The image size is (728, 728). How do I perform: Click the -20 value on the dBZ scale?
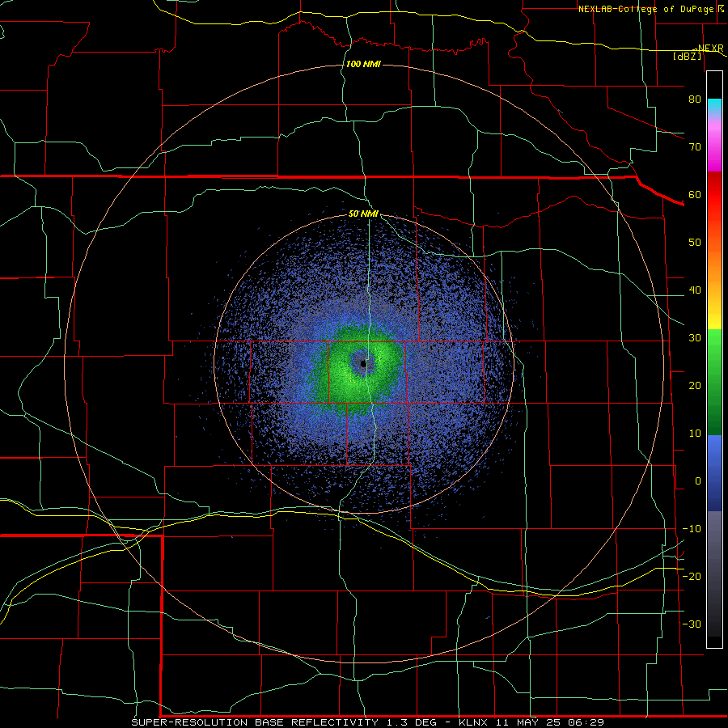692,577
